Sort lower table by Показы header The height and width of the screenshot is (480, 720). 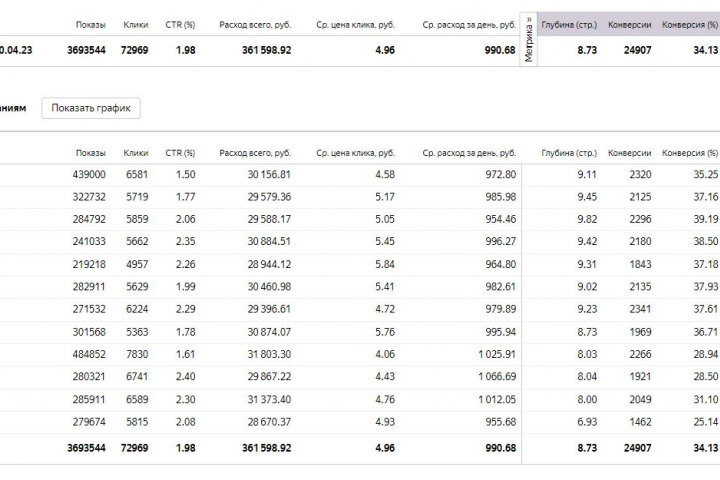(90, 153)
